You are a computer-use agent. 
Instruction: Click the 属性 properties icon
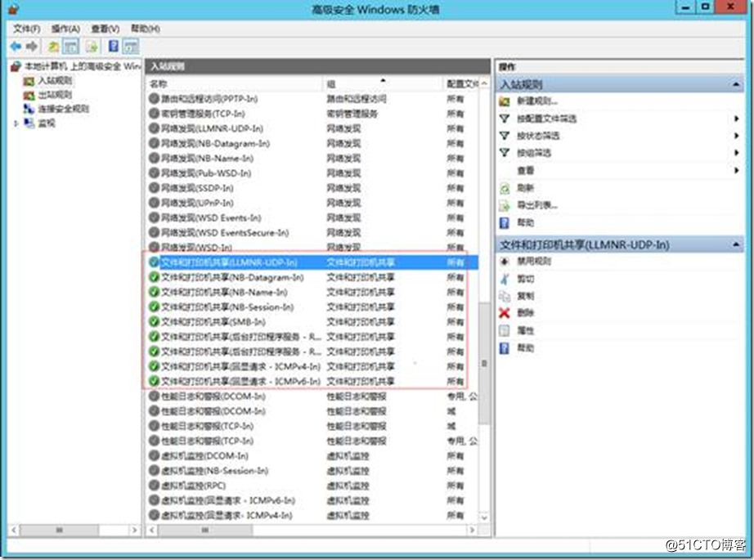coord(505,331)
